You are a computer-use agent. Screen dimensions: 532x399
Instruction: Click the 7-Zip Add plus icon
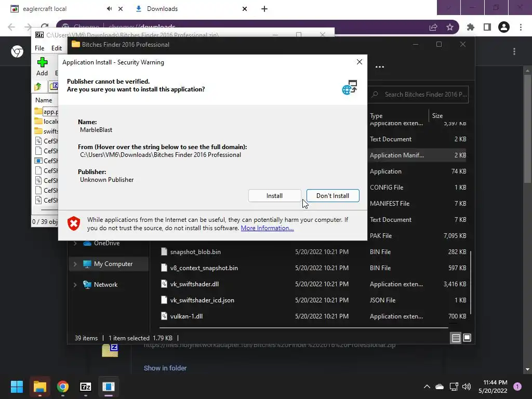(43, 62)
